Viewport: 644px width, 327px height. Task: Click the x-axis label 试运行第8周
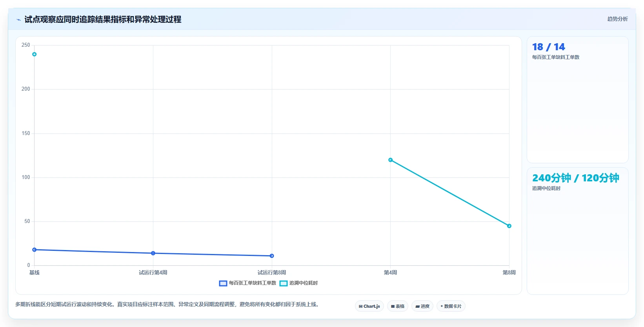(272, 272)
